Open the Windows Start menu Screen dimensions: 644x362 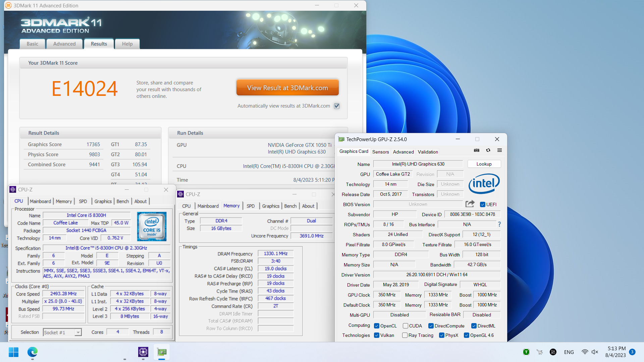pyautogui.click(x=13, y=352)
